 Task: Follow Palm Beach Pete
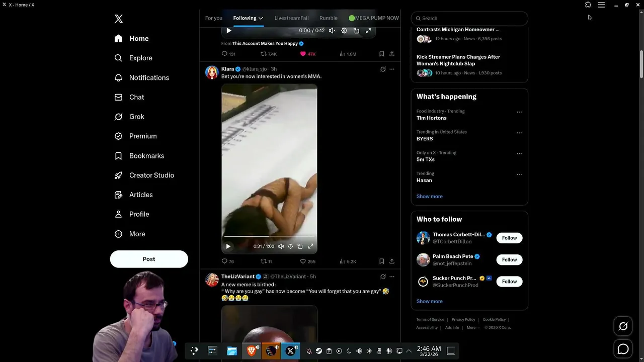(509, 259)
